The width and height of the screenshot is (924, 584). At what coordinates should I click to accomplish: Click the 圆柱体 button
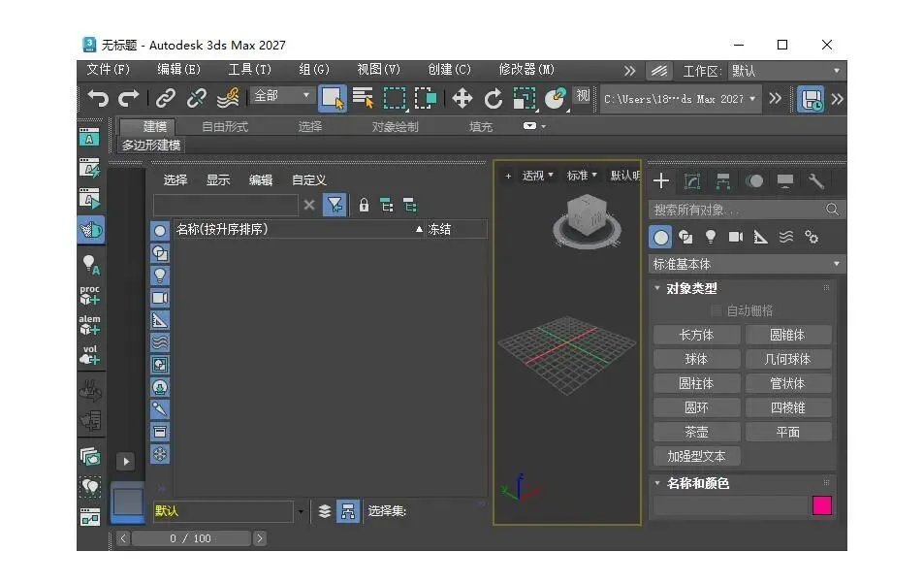pyautogui.click(x=696, y=383)
